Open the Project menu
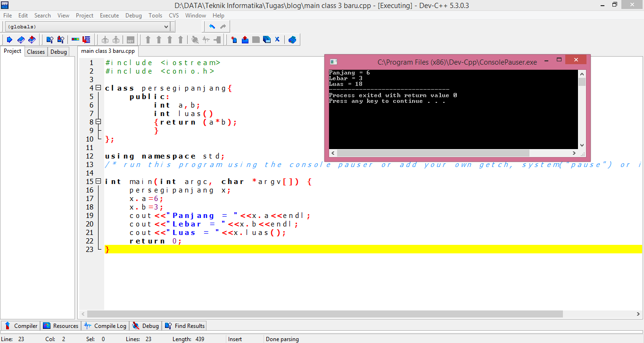Screen dimensions: 644x343 tap(85, 16)
